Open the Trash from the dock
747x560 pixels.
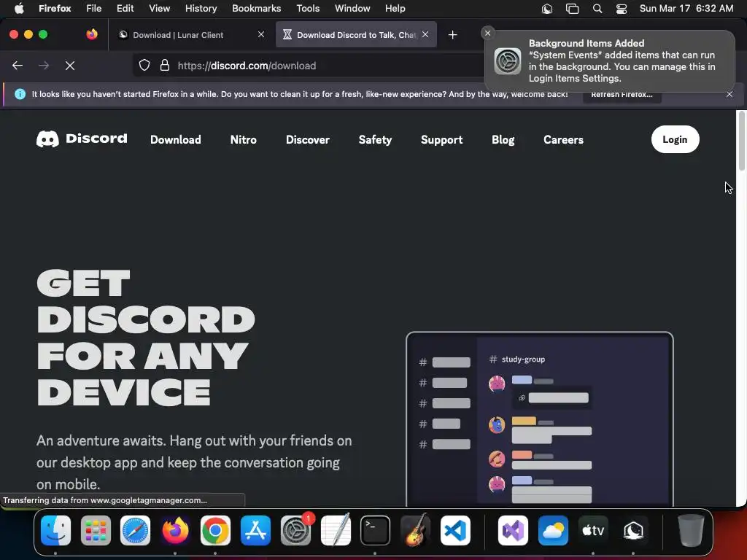pos(691,531)
